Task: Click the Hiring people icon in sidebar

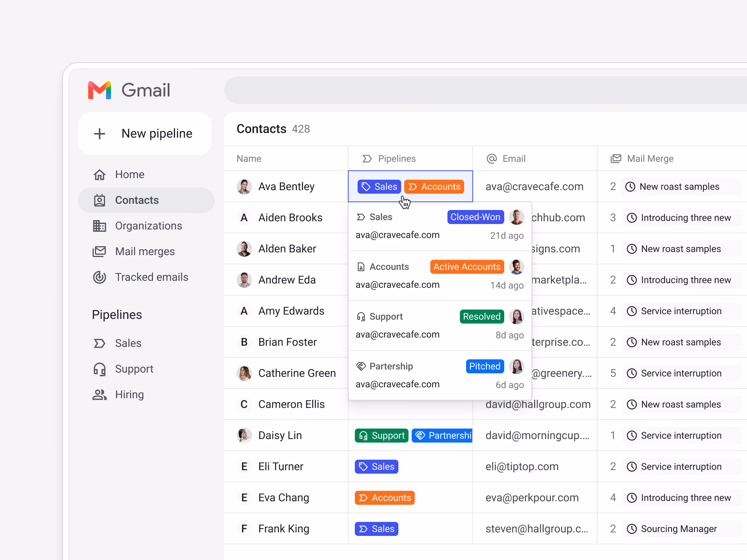Action: pyautogui.click(x=100, y=395)
